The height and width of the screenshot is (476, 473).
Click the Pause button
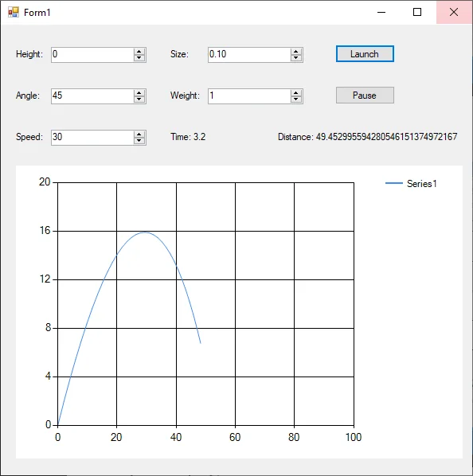(x=365, y=96)
